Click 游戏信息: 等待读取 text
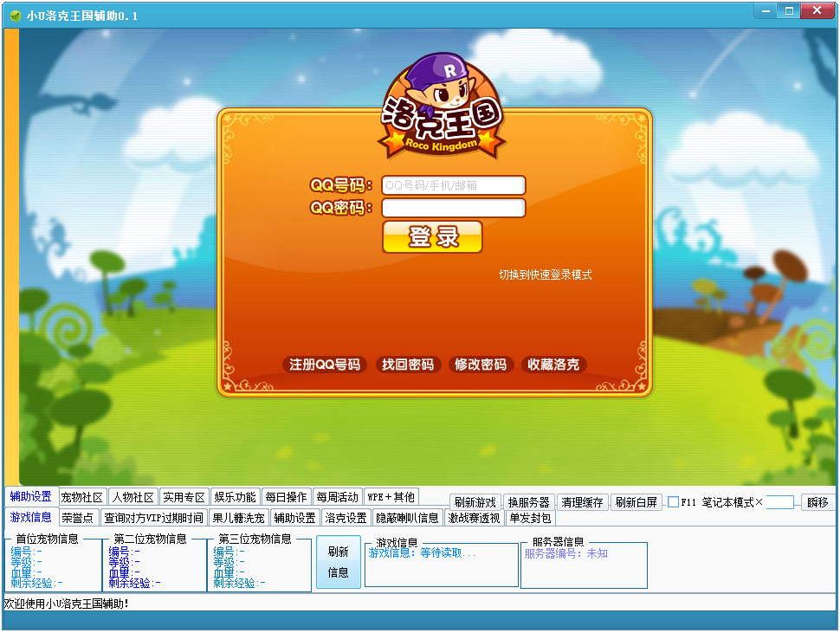 point(422,553)
